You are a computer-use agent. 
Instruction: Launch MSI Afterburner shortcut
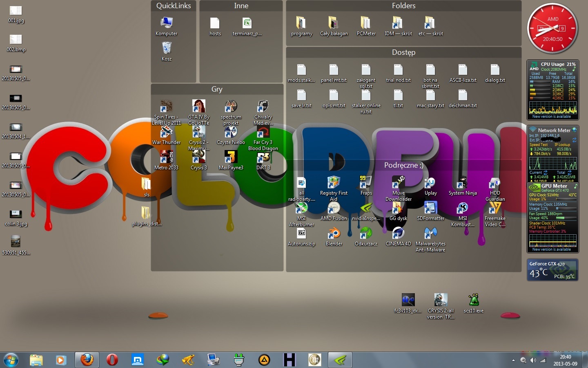coord(301,214)
